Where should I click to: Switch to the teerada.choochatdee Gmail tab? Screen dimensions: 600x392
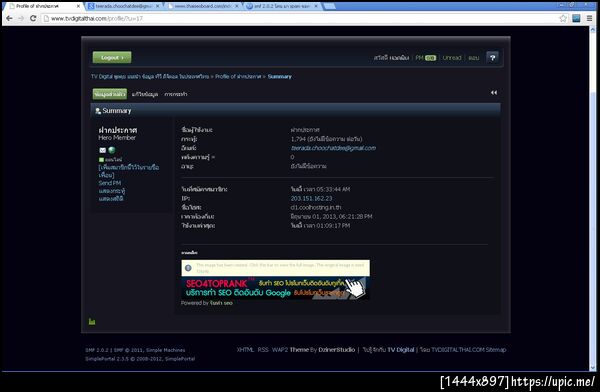(122, 6)
